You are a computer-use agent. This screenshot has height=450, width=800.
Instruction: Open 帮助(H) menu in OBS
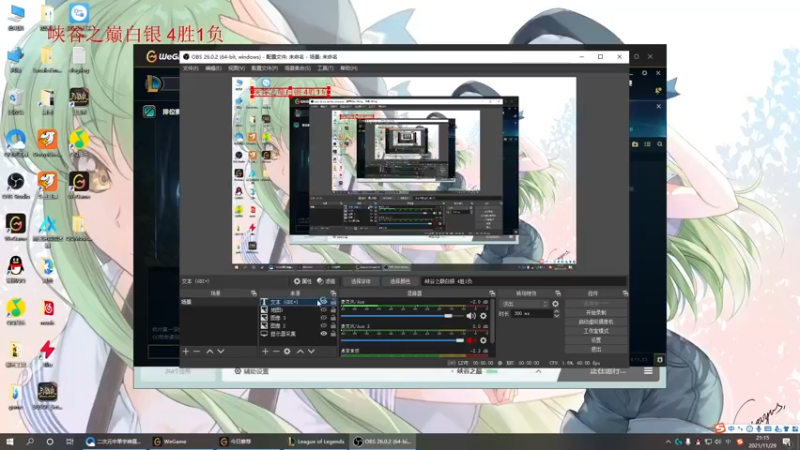pyautogui.click(x=349, y=68)
